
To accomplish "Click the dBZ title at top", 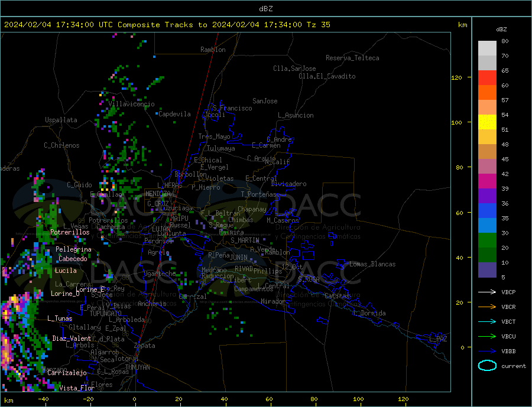I will [265, 9].
